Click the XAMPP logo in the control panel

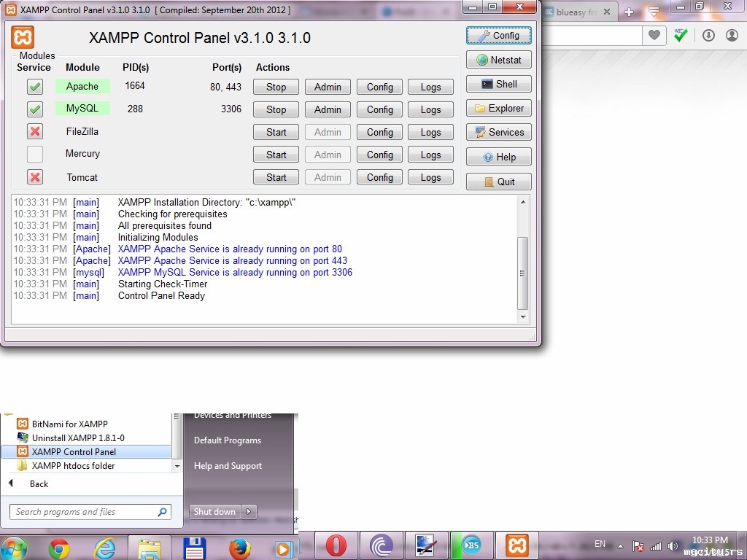coord(23,38)
